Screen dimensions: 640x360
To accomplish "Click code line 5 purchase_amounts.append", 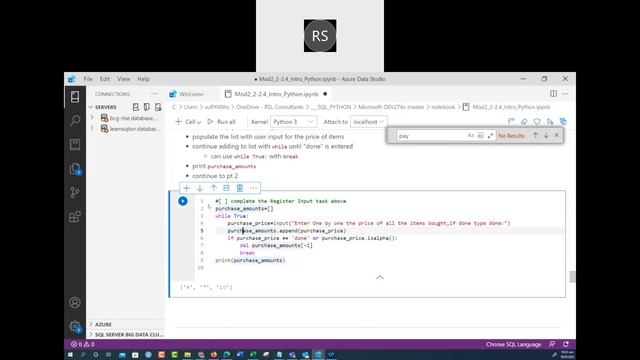I will [287, 231].
